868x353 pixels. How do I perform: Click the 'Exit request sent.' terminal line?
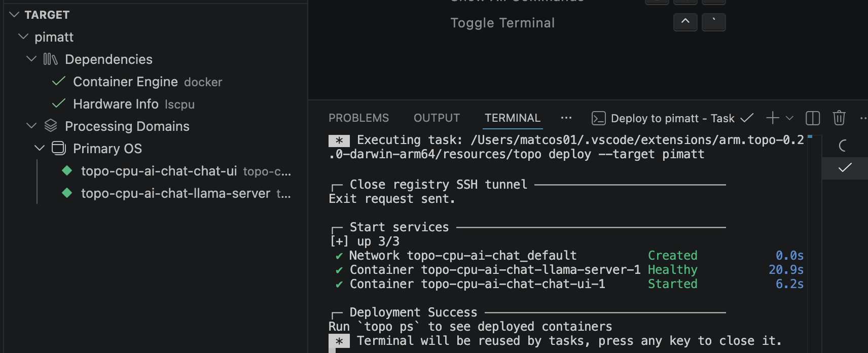pos(392,199)
